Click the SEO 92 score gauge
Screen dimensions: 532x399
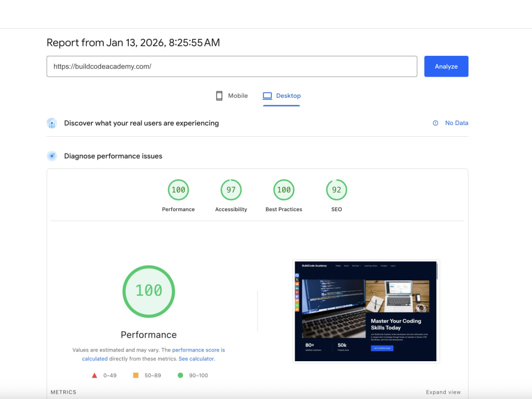click(337, 190)
